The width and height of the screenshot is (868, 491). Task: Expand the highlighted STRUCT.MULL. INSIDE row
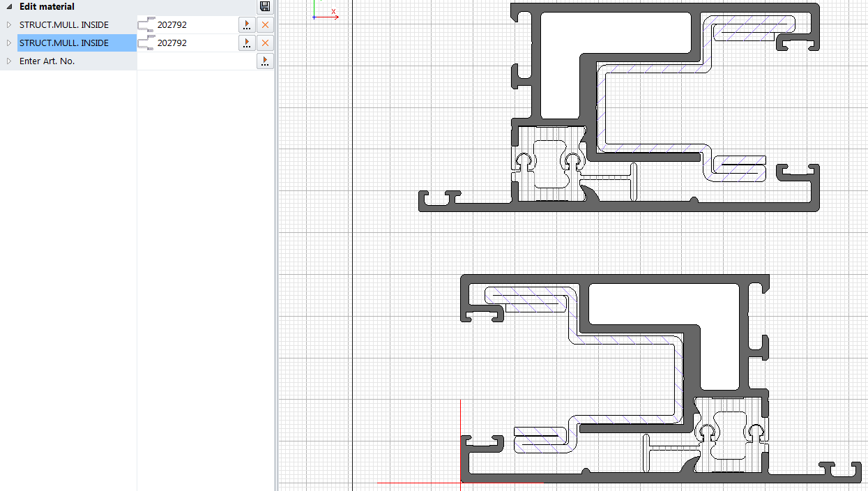pyautogui.click(x=9, y=43)
